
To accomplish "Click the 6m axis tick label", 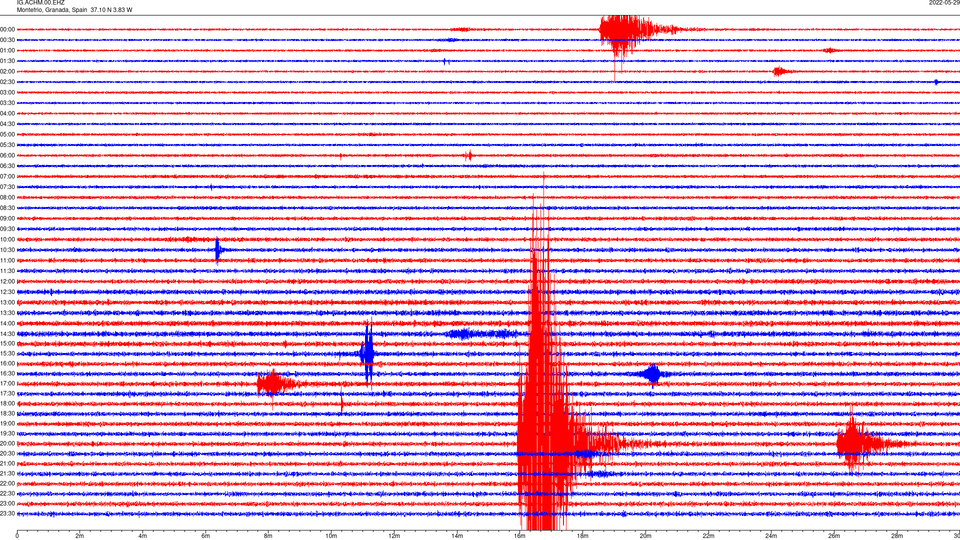I will [x=206, y=536].
